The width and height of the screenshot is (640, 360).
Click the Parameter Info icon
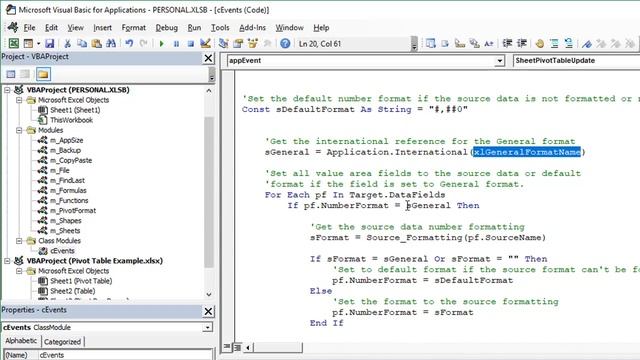pyautogui.click(x=474, y=43)
